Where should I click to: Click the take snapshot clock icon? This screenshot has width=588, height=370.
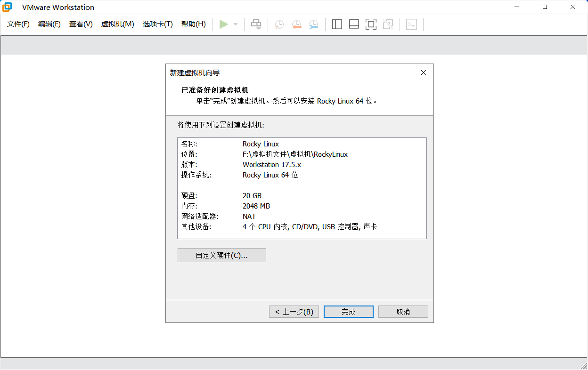pos(279,24)
